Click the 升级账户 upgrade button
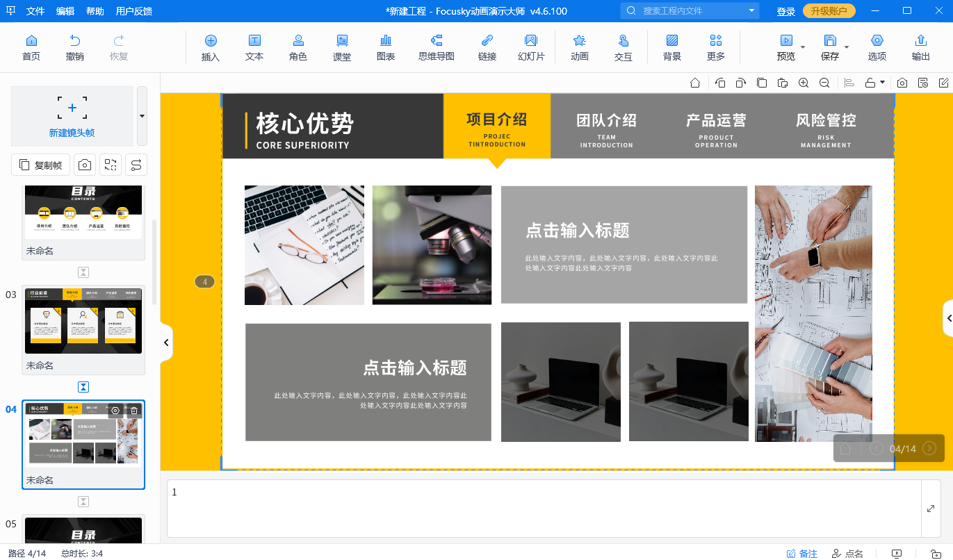The width and height of the screenshot is (953, 560). [x=829, y=11]
